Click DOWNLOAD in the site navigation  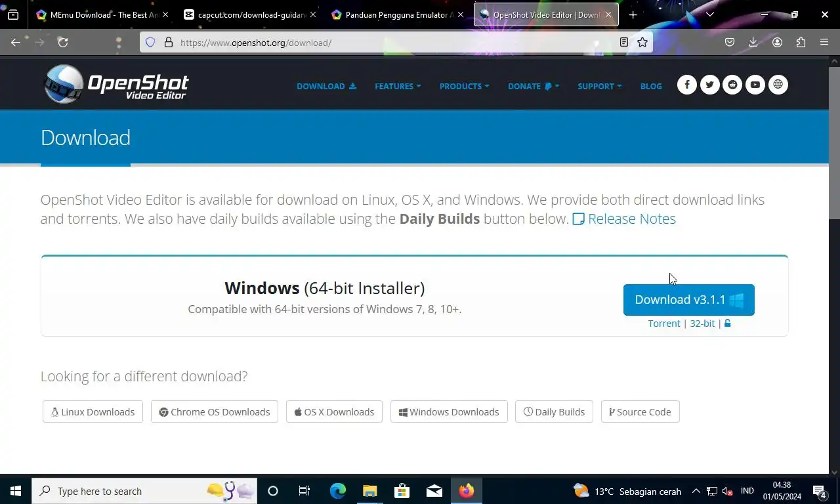[326, 86]
